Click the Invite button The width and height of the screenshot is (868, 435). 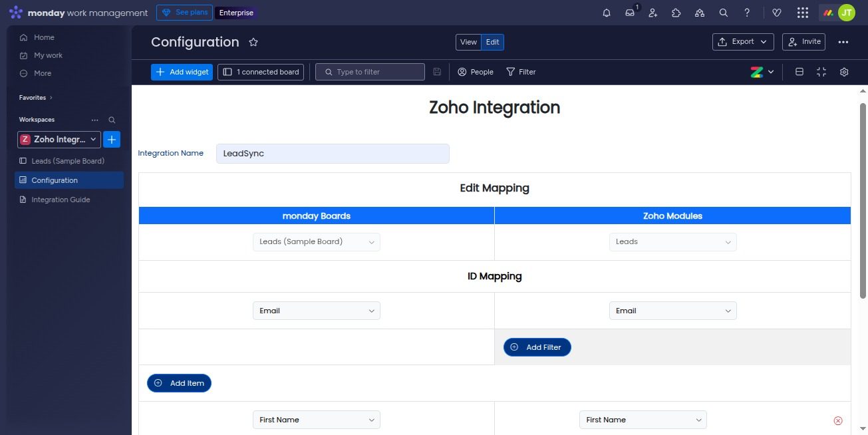pos(803,42)
